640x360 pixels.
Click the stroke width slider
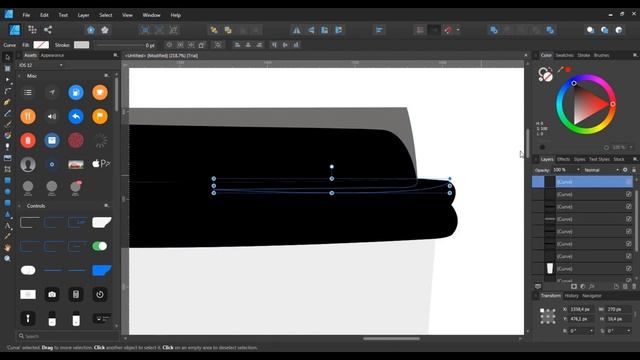tap(119, 45)
